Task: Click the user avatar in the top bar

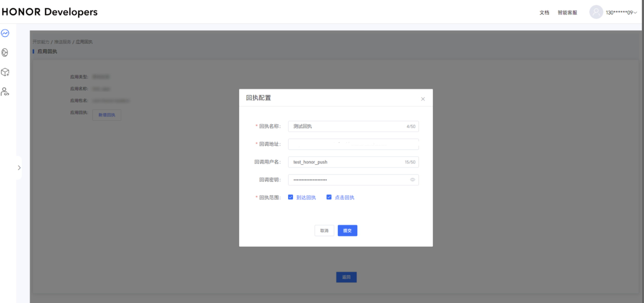Action: point(596,12)
